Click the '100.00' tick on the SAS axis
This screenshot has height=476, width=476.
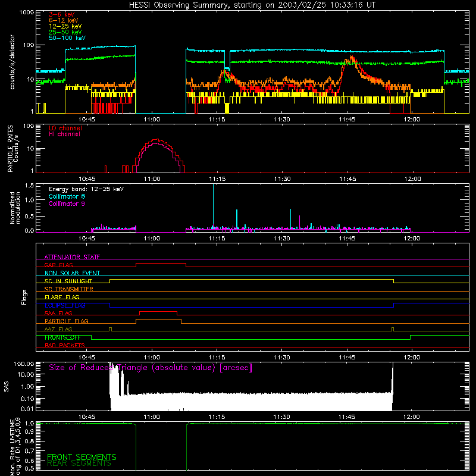[x=24, y=364]
